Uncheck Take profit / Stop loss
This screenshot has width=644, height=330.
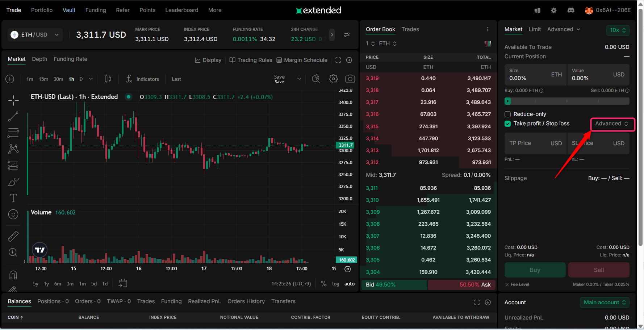point(507,124)
